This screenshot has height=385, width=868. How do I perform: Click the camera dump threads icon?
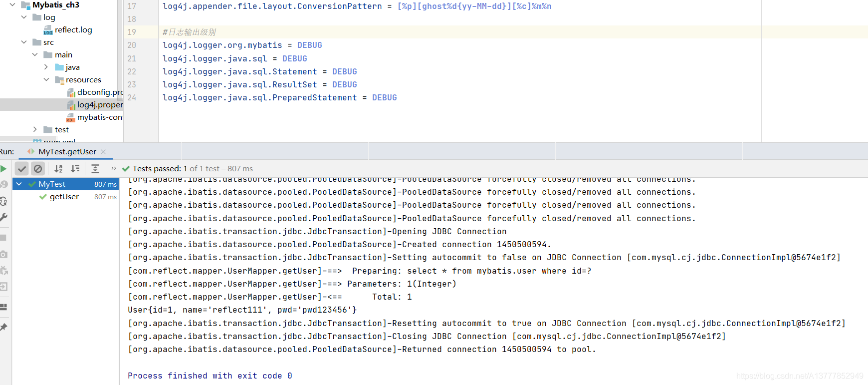(x=3, y=254)
